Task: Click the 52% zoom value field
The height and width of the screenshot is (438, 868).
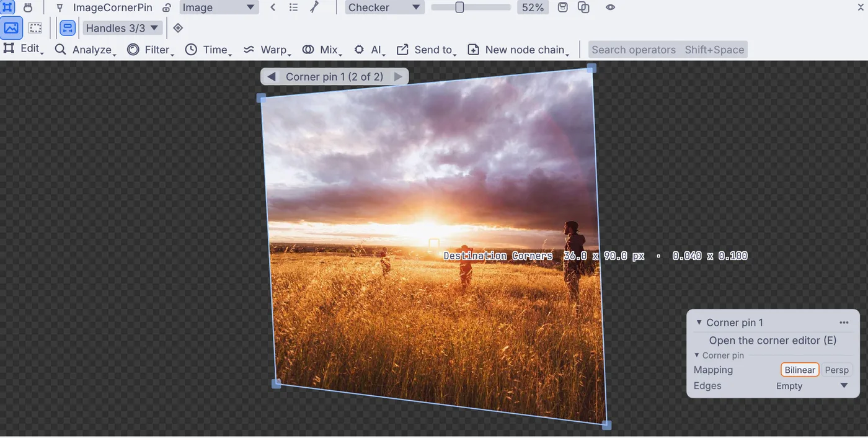Action: point(533,7)
